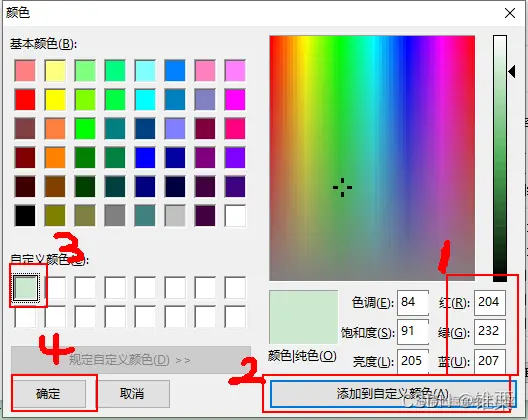The height and width of the screenshot is (420, 528).
Task: Click the 自定义颜色(C): label
Action: click(x=49, y=259)
